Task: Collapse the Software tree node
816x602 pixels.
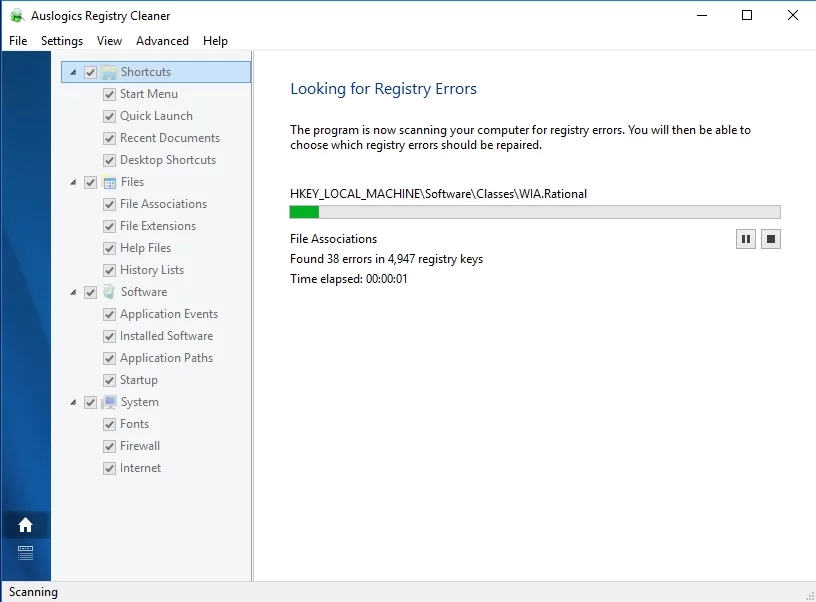Action: tap(73, 292)
